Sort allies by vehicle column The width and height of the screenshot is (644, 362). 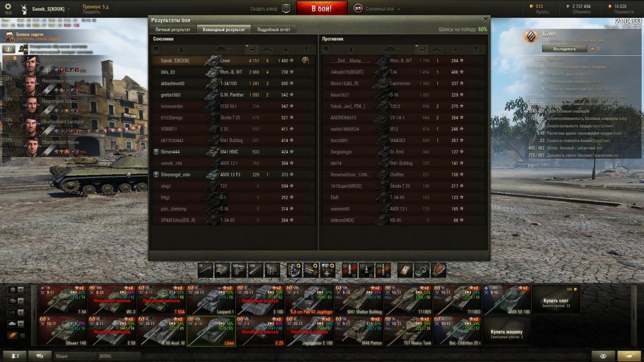pyautogui.click(x=223, y=49)
